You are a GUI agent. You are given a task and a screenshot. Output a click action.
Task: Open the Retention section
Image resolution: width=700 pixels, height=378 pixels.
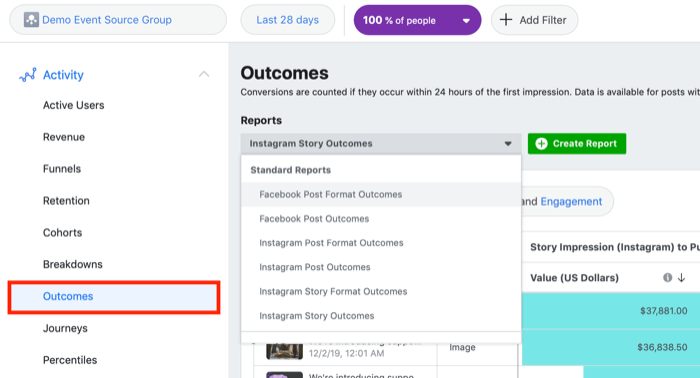coord(66,201)
